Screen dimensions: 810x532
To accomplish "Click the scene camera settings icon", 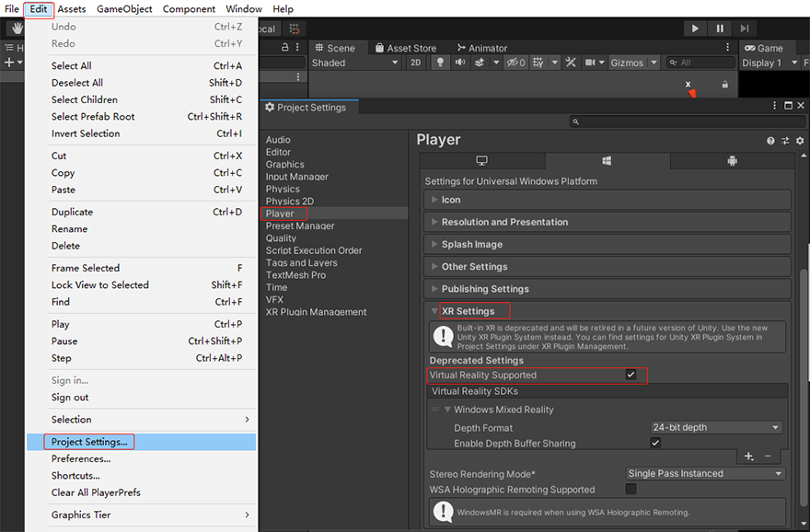I will 590,63.
